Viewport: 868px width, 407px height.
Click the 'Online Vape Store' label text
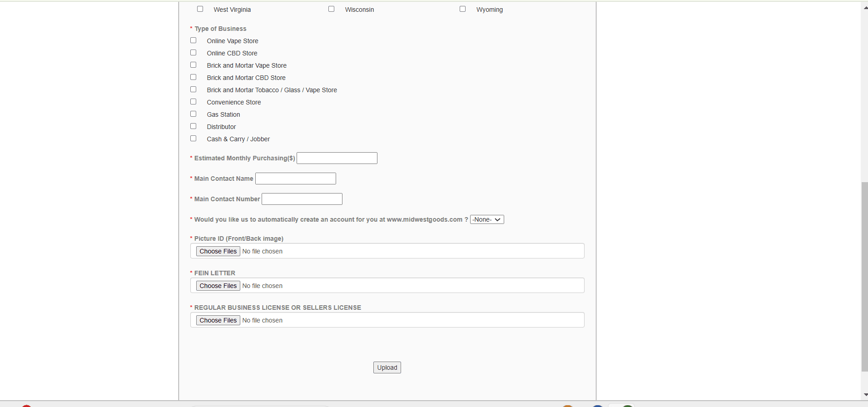233,41
